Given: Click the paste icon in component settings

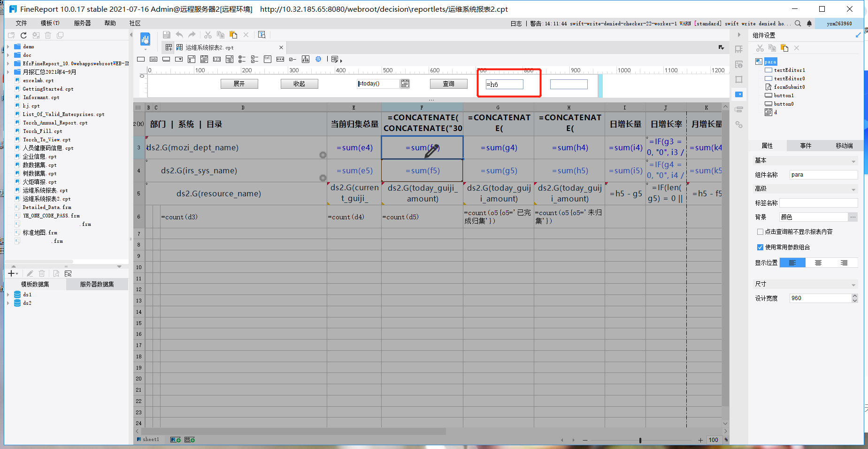Looking at the screenshot, I should [784, 48].
